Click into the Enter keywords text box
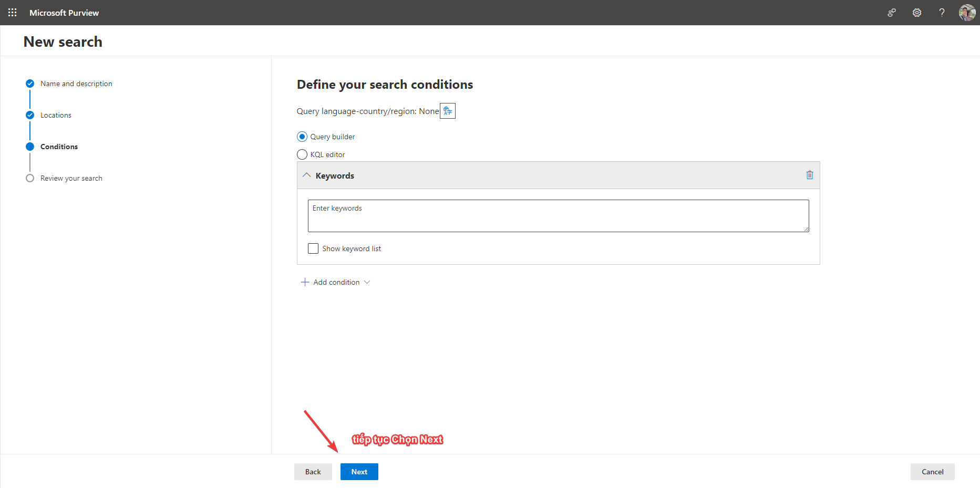The image size is (980, 488). 558,216
